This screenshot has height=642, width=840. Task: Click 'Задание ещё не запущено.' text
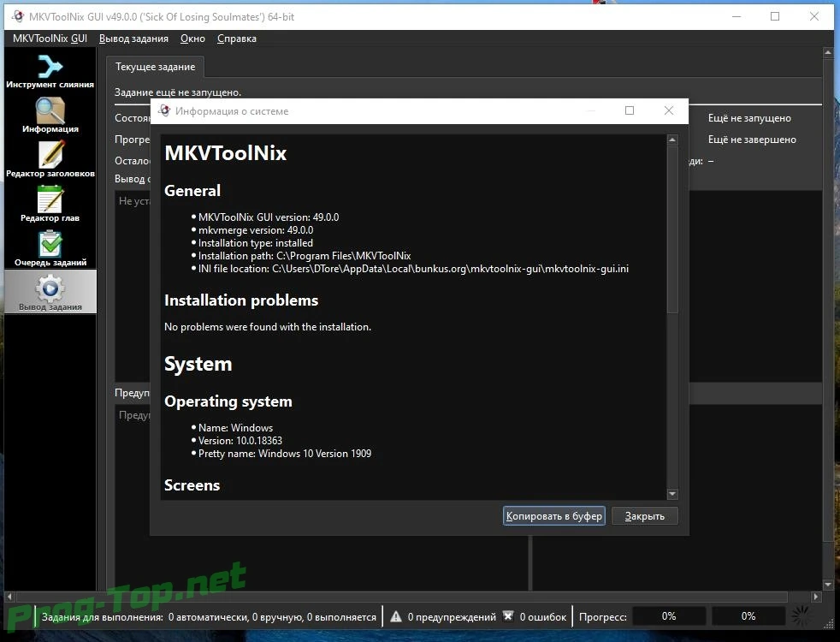178,92
